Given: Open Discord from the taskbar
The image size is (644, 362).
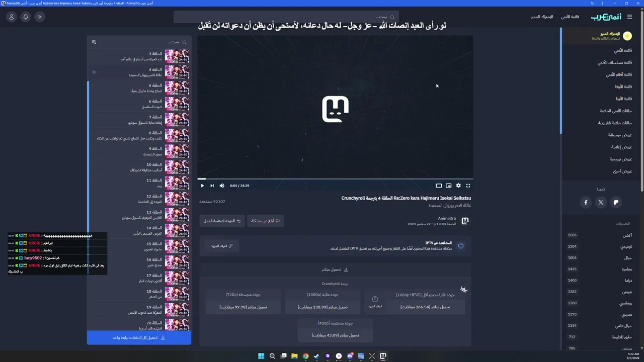Looking at the screenshot, I should pos(350,356).
